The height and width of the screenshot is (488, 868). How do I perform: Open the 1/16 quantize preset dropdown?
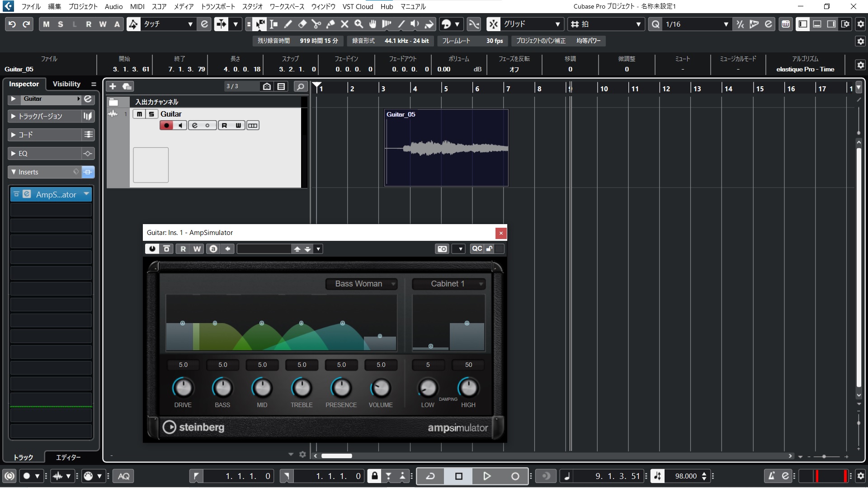point(726,24)
